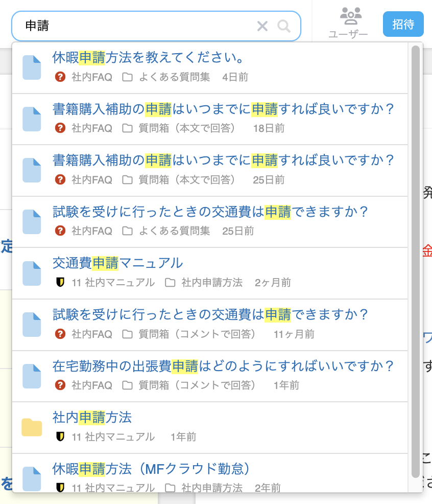The height and width of the screenshot is (504, 432).
Task: Click red question icon in 4日前 row
Action: pos(60,77)
